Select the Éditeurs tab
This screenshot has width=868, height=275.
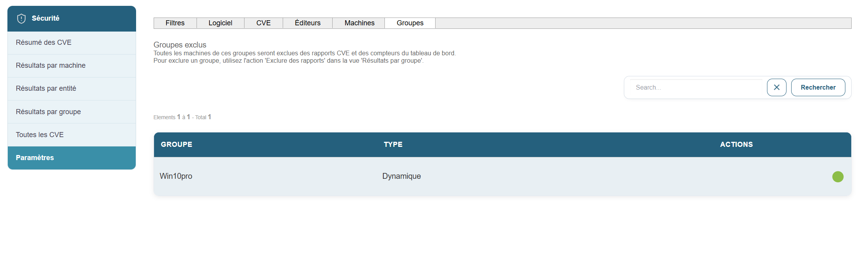(308, 23)
